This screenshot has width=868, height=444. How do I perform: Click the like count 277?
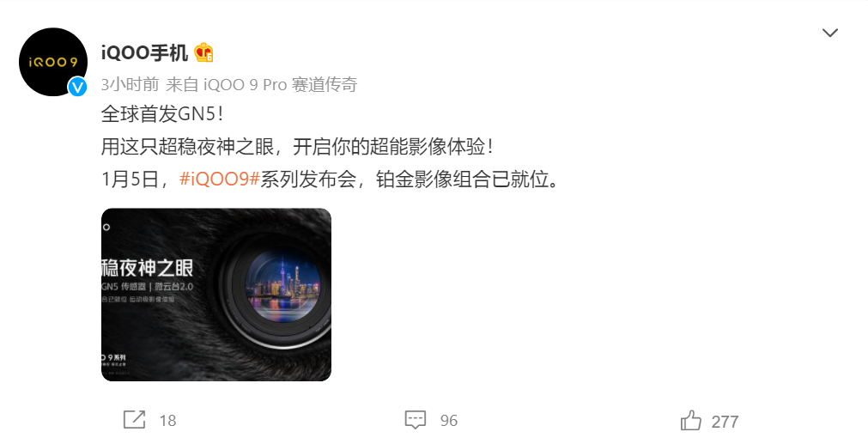click(725, 422)
